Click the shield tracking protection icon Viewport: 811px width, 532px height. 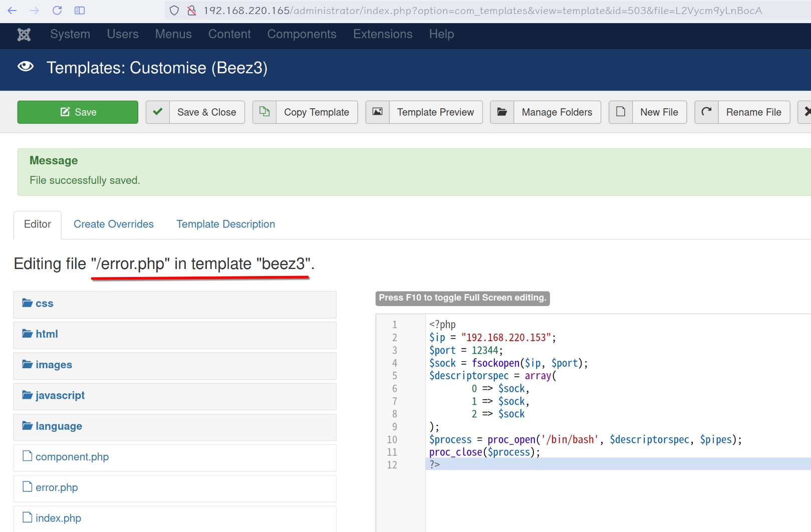click(174, 11)
